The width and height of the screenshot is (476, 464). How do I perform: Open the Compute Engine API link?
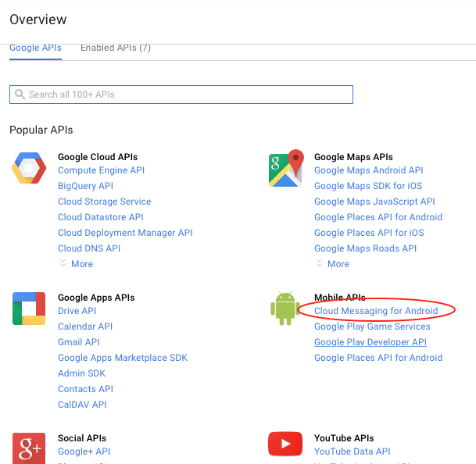tap(101, 170)
